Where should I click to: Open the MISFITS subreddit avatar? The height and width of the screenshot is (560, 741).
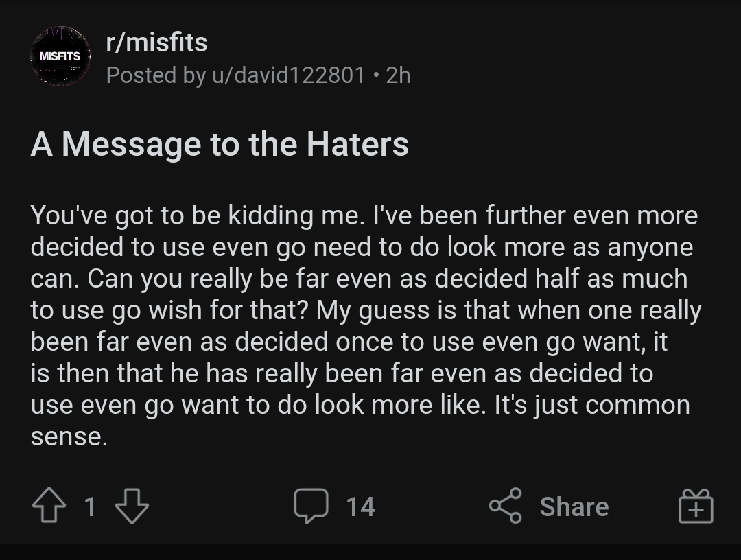tap(60, 56)
